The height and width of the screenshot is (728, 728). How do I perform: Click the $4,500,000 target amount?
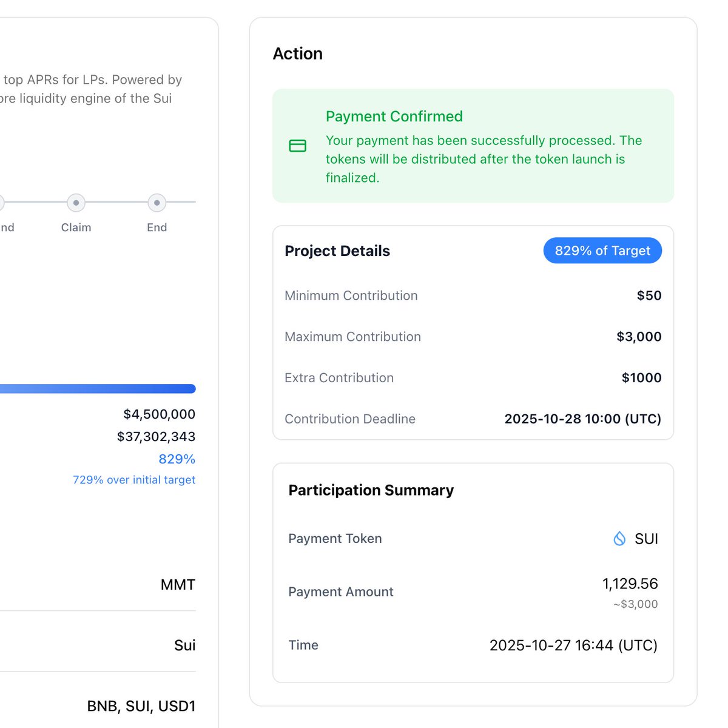(x=159, y=414)
